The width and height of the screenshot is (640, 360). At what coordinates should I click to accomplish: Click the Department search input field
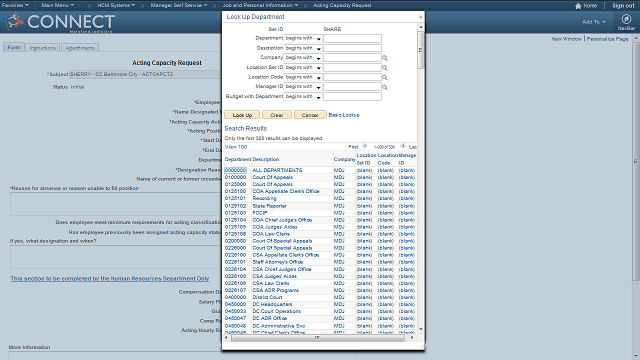352,38
